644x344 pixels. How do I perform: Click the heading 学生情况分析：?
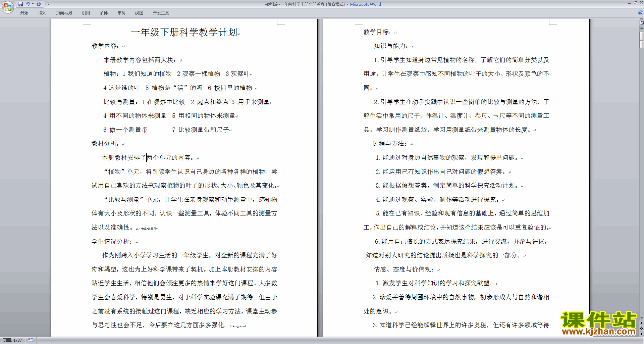pos(112,242)
